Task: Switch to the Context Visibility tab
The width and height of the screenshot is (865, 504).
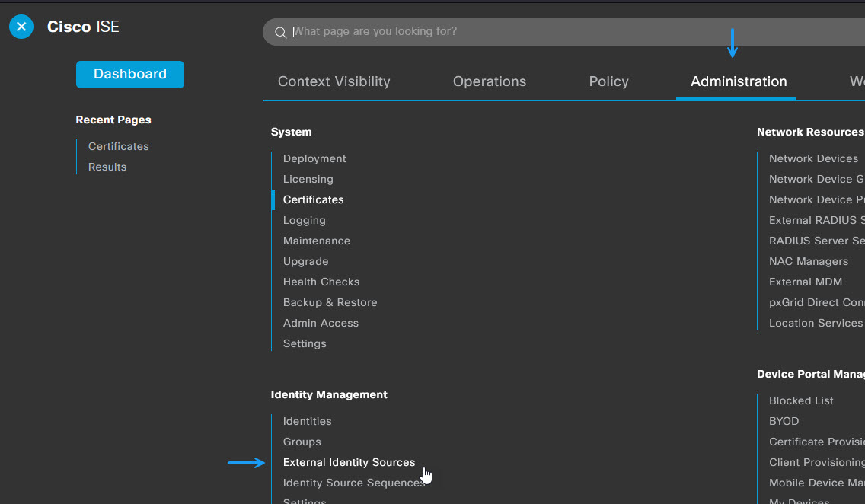Action: (334, 81)
